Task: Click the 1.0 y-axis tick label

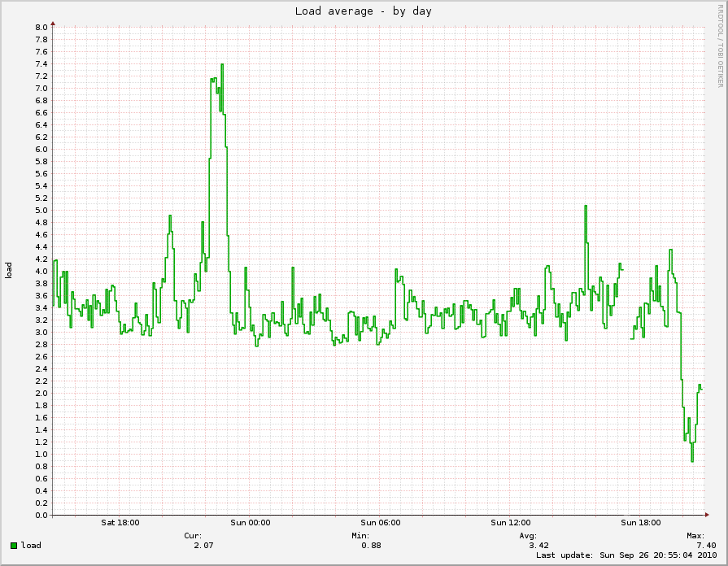Action: (x=41, y=455)
